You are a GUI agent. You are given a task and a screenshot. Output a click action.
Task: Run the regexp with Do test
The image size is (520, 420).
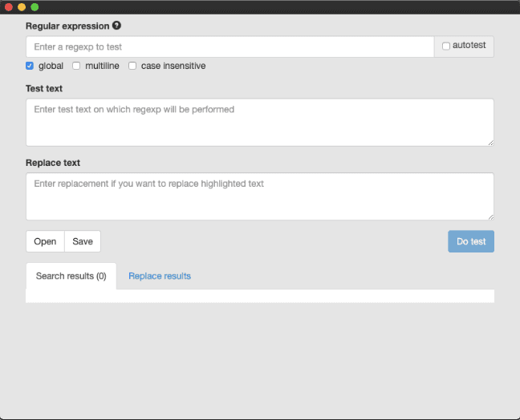[471, 241]
